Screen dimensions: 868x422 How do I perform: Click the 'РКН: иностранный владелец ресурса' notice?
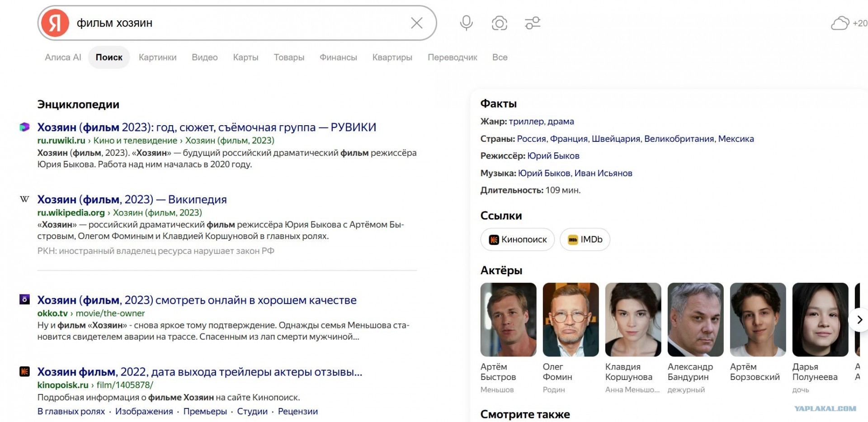pyautogui.click(x=156, y=251)
